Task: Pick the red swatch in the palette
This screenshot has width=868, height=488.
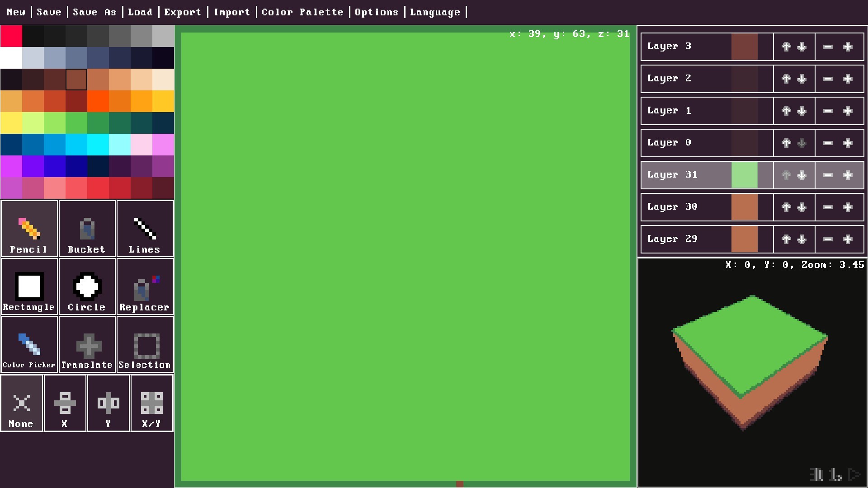Action: (11, 36)
